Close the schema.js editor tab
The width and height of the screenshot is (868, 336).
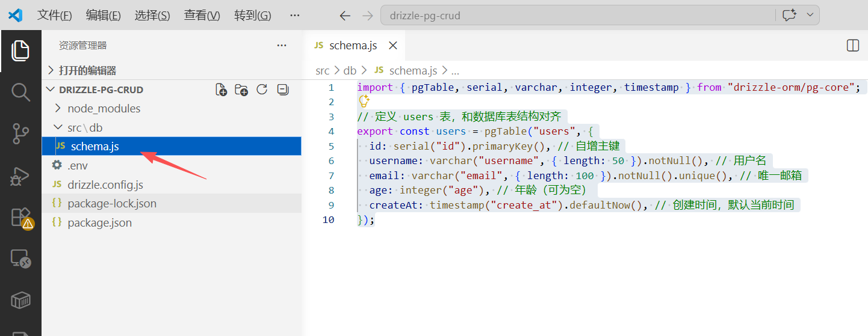pyautogui.click(x=393, y=45)
